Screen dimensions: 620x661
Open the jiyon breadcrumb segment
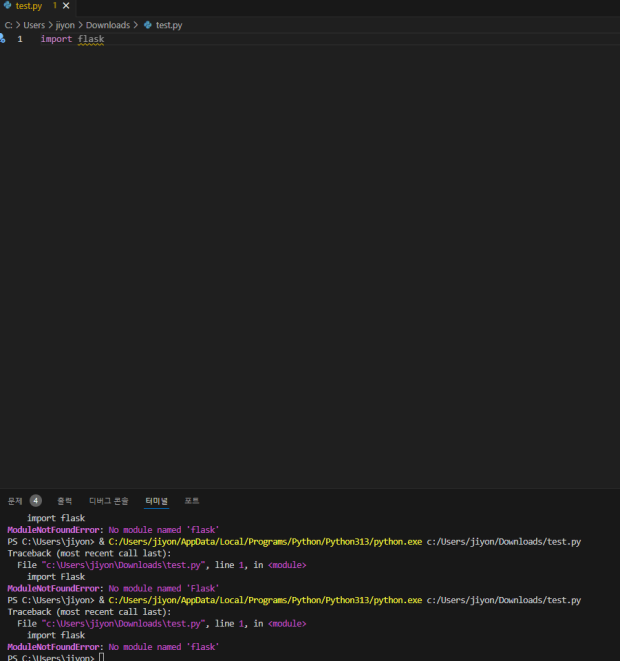65,25
